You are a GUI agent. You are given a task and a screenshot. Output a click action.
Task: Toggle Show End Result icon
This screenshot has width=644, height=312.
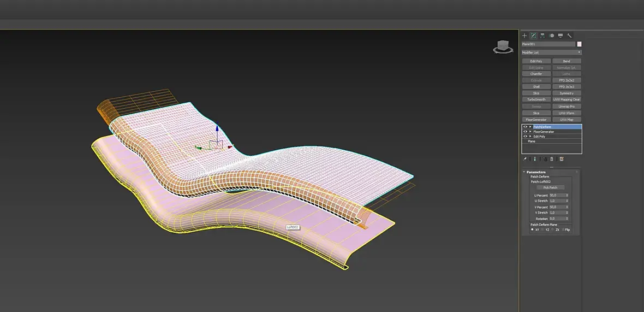tap(535, 159)
